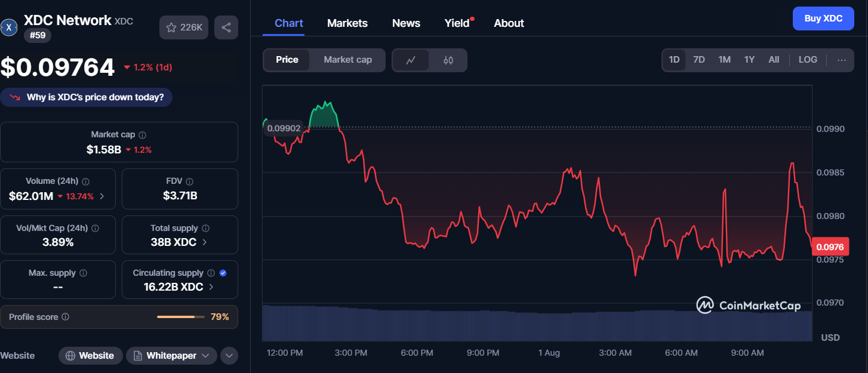This screenshot has width=868, height=373.
Task: Click the $62.01M volume value
Action: (x=31, y=196)
